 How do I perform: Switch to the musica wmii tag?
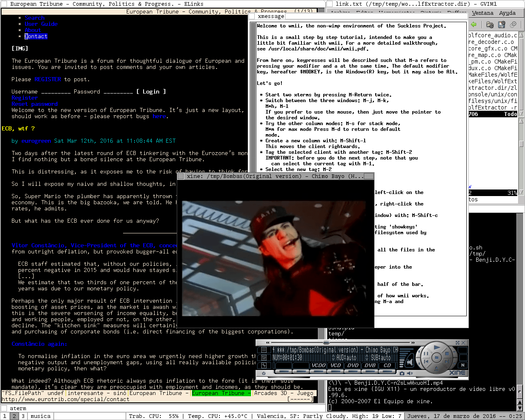[x=41, y=416]
